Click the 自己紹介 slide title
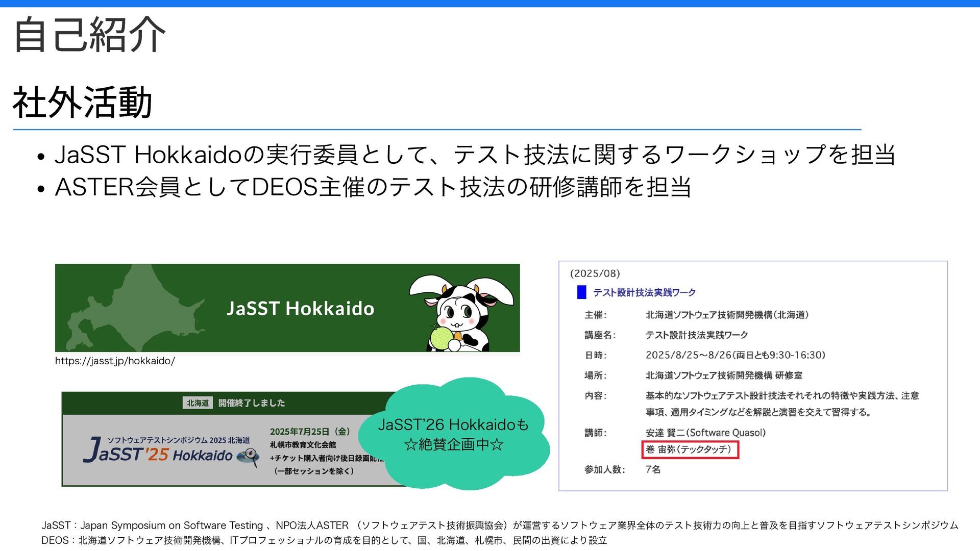The width and height of the screenshot is (980, 551). (89, 35)
